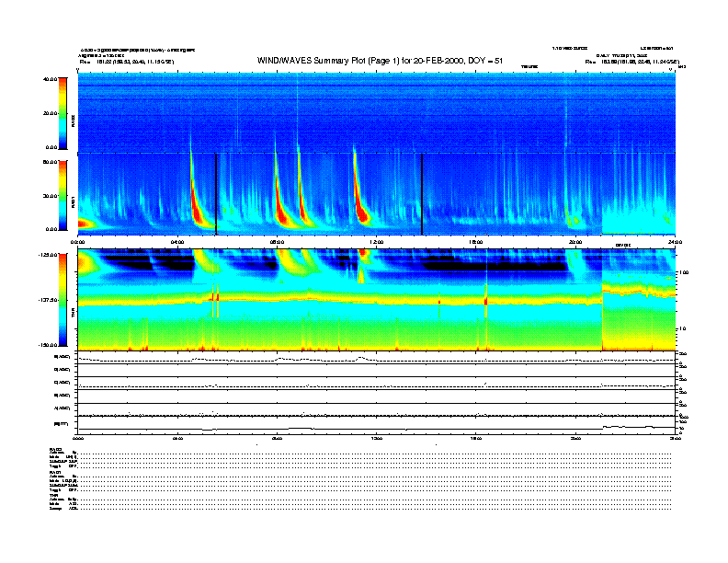Click the 20:00 time axis label under RAD1
The width and height of the screenshot is (728, 563).
[x=575, y=242]
